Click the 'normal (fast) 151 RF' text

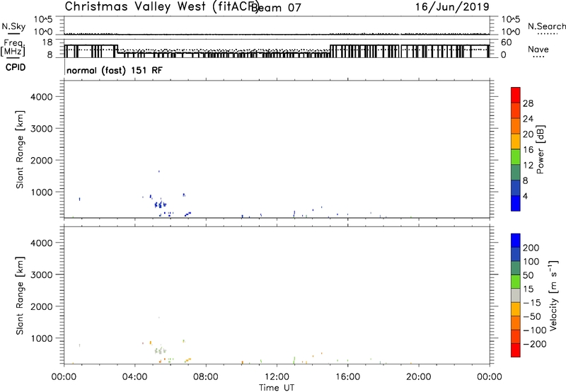click(x=115, y=70)
